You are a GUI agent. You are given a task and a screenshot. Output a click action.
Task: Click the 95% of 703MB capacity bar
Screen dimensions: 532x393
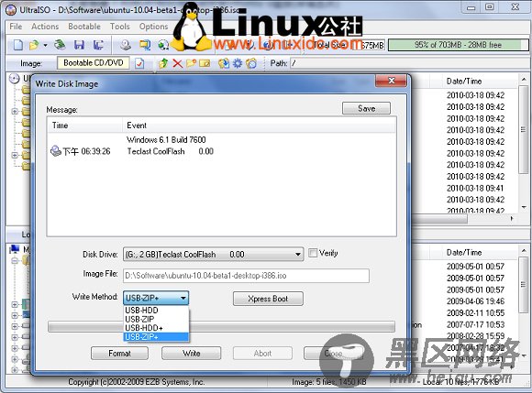coord(458,45)
